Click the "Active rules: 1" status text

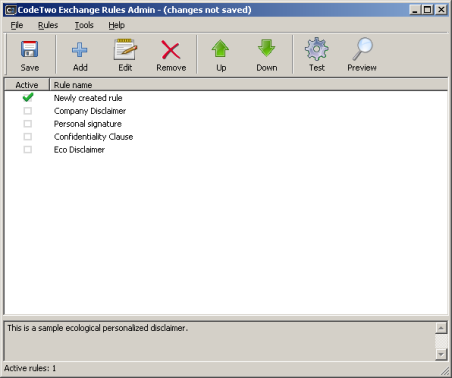(x=30, y=368)
